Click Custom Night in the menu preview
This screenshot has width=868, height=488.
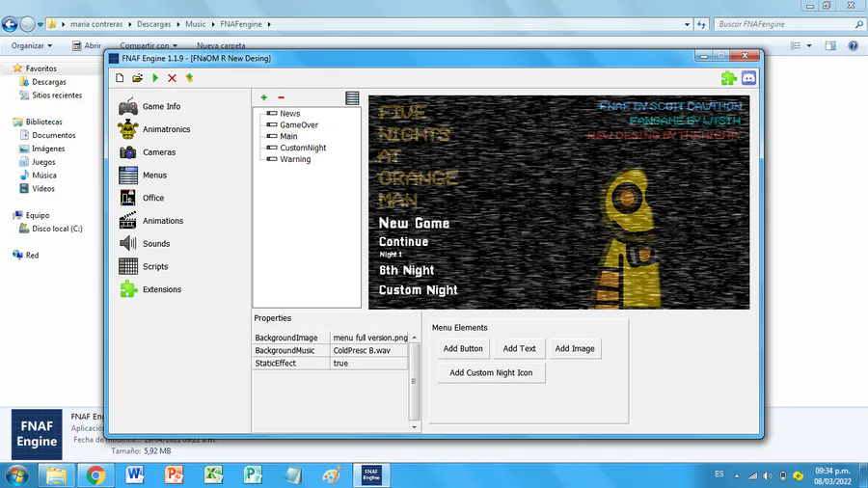[x=418, y=290]
